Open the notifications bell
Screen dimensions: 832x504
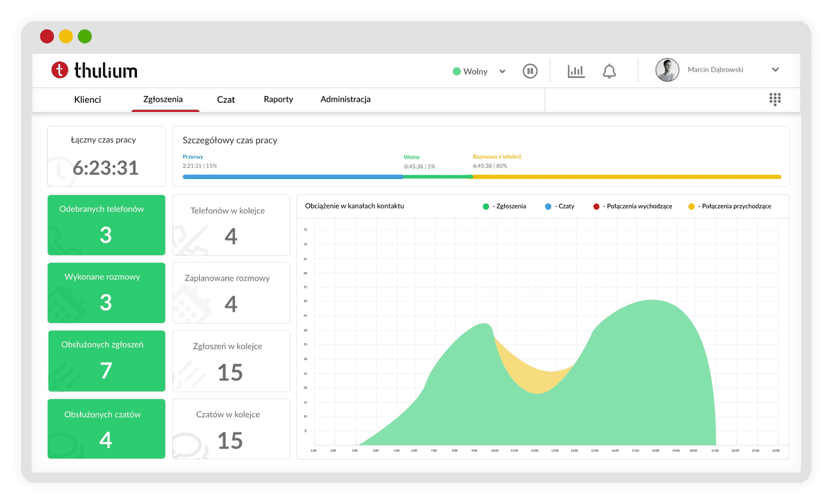(609, 71)
